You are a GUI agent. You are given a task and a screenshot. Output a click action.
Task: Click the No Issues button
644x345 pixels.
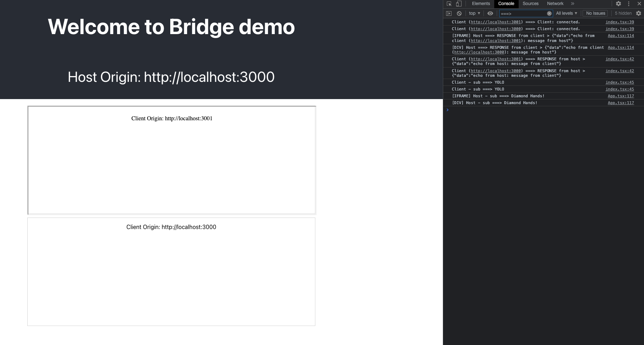coord(596,13)
